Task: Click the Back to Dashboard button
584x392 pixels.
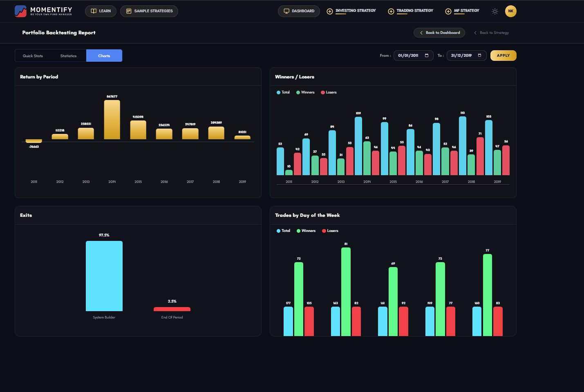Action: (439, 33)
